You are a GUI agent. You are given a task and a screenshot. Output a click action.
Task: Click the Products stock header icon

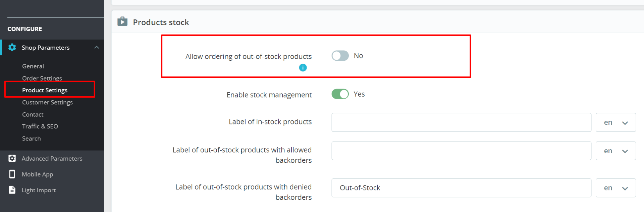pyautogui.click(x=122, y=22)
